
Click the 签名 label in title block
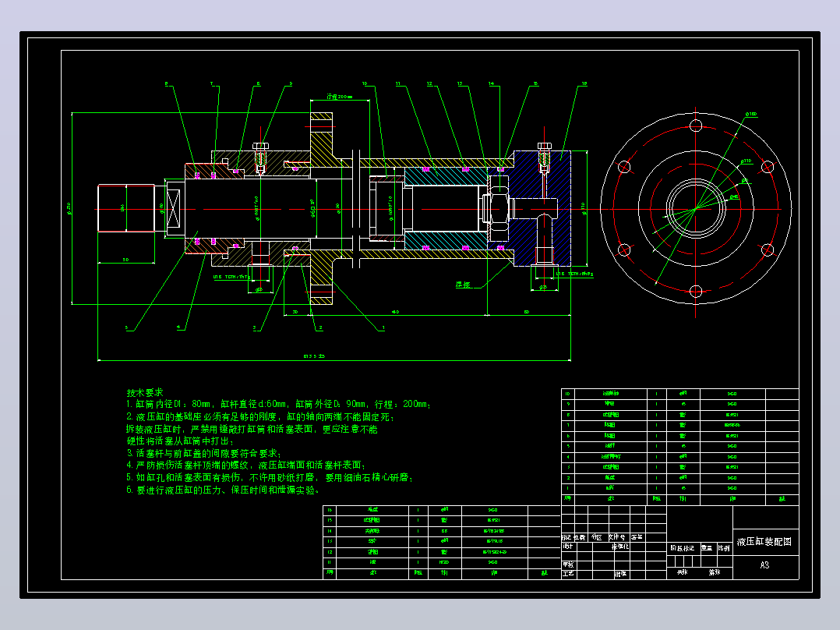tap(637, 537)
